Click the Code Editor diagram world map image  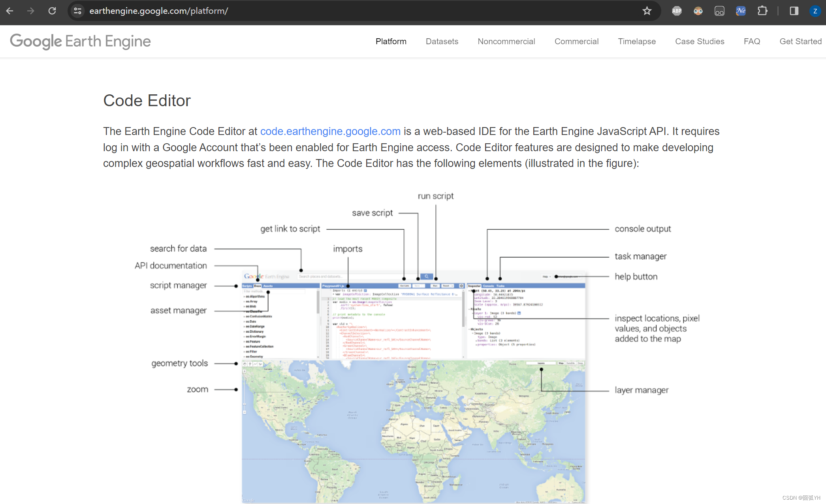point(413,430)
